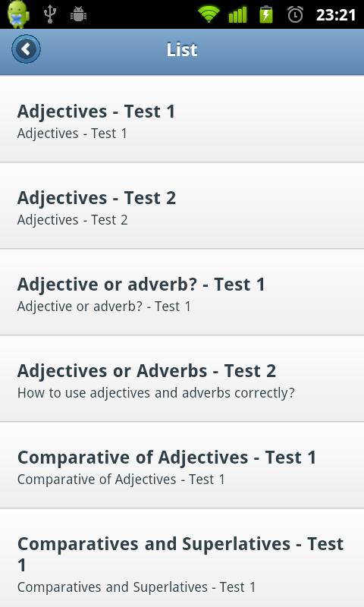Tap the Android debugging bug icon
364x607 pixels.
(x=78, y=14)
